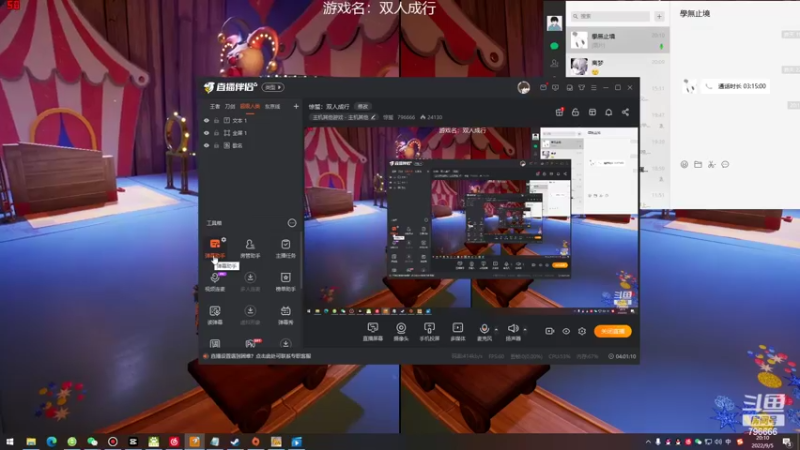Add a new scene with the plus icon
Image resolution: width=800 pixels, height=450 pixels.
296,106
